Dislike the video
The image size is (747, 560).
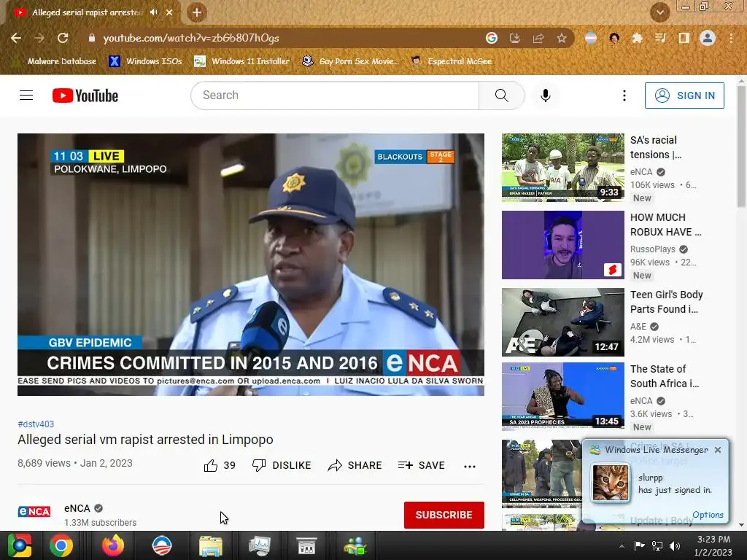(281, 465)
